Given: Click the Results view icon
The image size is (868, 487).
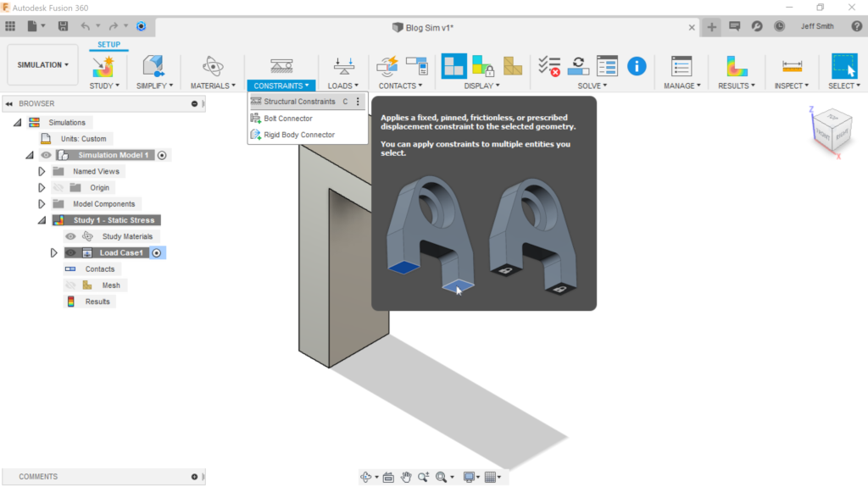Looking at the screenshot, I should point(737,66).
